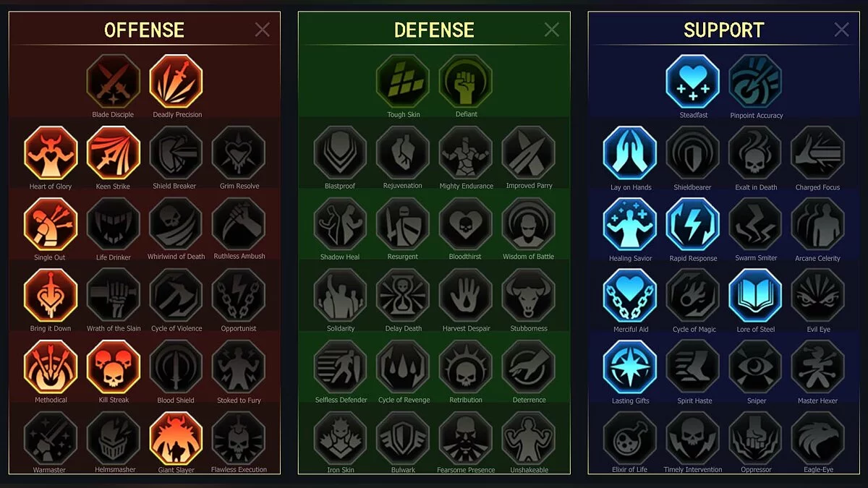Viewport: 868px width, 488px height.
Task: Pick the Stubbornness bull icon
Action: [529, 296]
